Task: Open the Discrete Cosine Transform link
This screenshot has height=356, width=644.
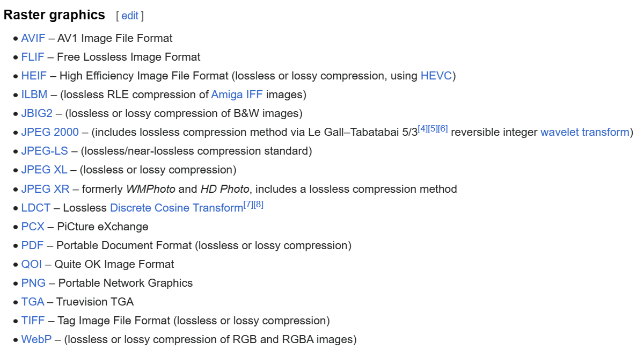Action: pyautogui.click(x=176, y=208)
